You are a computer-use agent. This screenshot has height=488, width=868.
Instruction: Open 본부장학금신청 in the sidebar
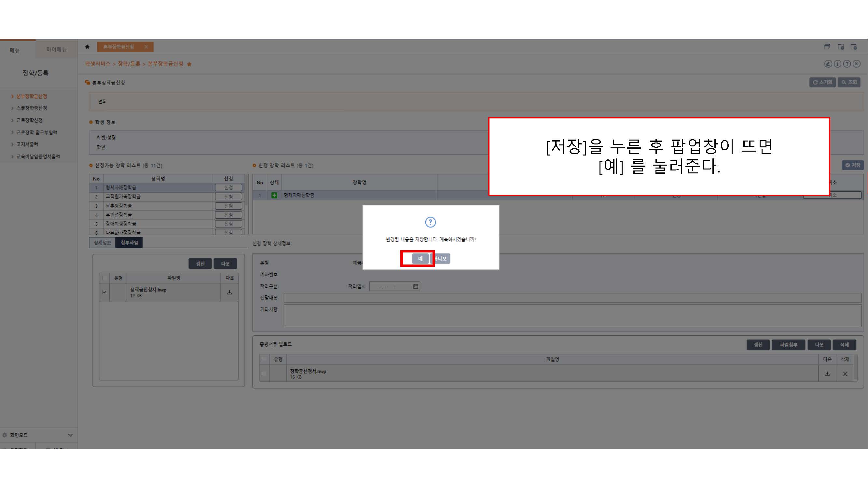(32, 96)
